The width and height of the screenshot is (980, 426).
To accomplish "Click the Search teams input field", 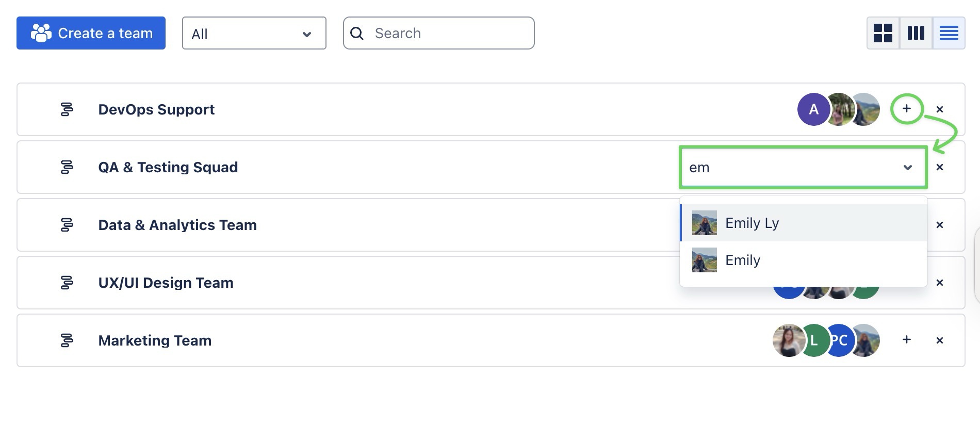I will point(449,34).
